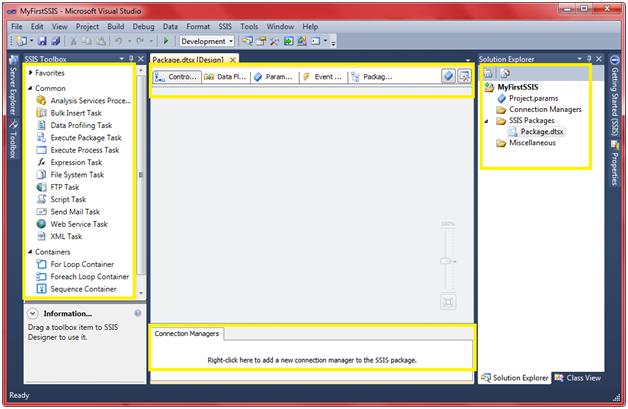Image resolution: width=628 pixels, height=409 pixels.
Task: Open the SSIS Toolbox window options dropdown arrow
Action: pyautogui.click(x=121, y=59)
